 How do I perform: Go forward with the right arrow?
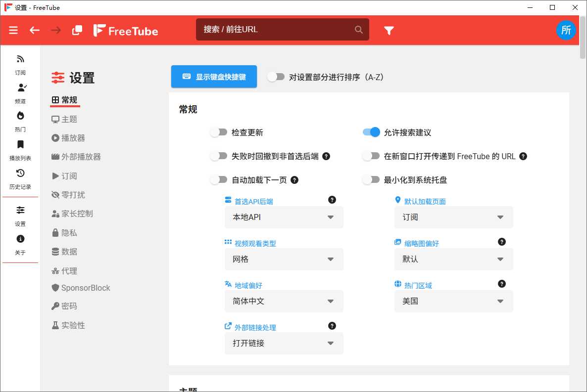[56, 30]
